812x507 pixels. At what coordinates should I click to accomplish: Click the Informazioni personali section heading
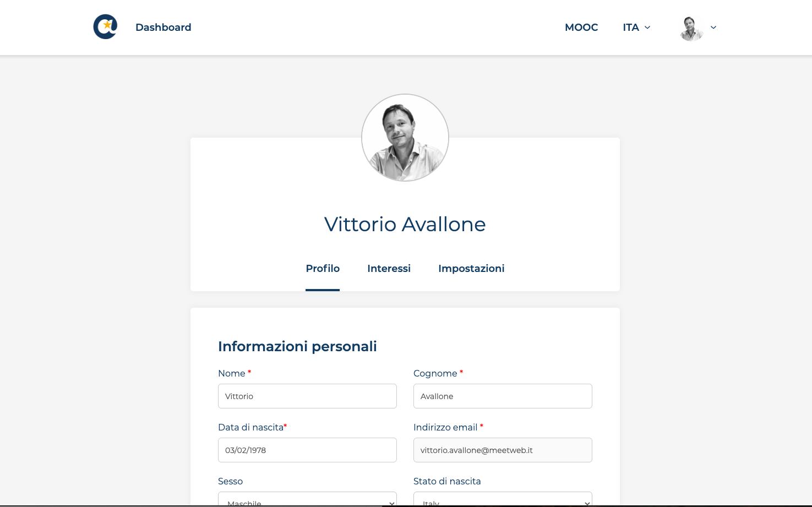click(297, 346)
